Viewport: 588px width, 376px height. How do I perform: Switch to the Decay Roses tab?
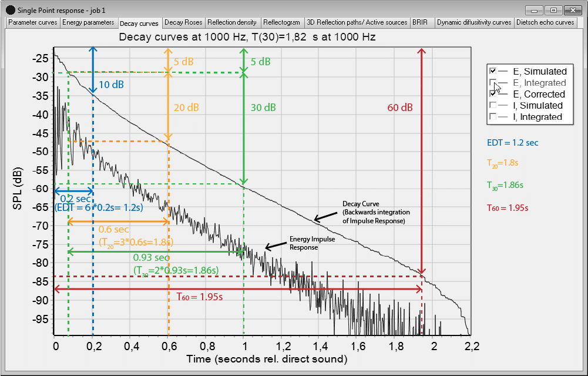coord(183,22)
